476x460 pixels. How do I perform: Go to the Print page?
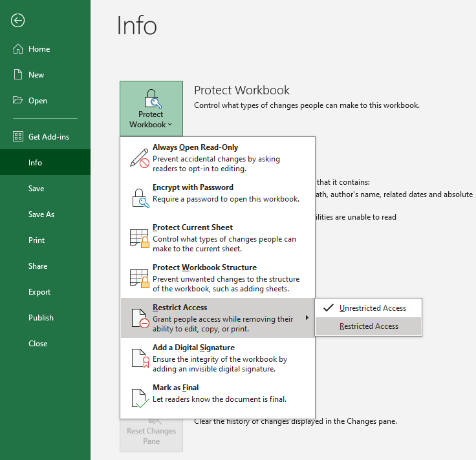coord(37,240)
